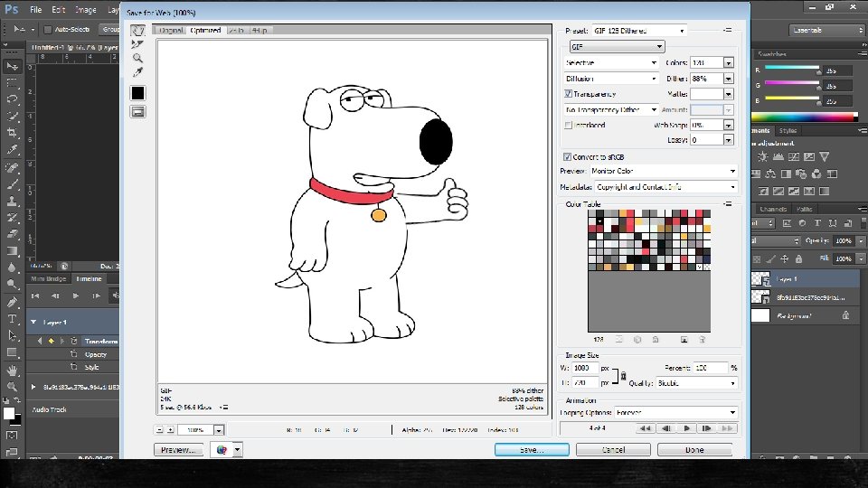868x488 pixels.
Task: Select the Pen tool
Action: (12, 302)
